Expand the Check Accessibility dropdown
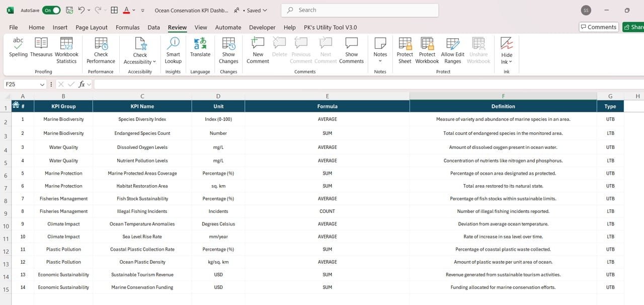 [x=154, y=62]
